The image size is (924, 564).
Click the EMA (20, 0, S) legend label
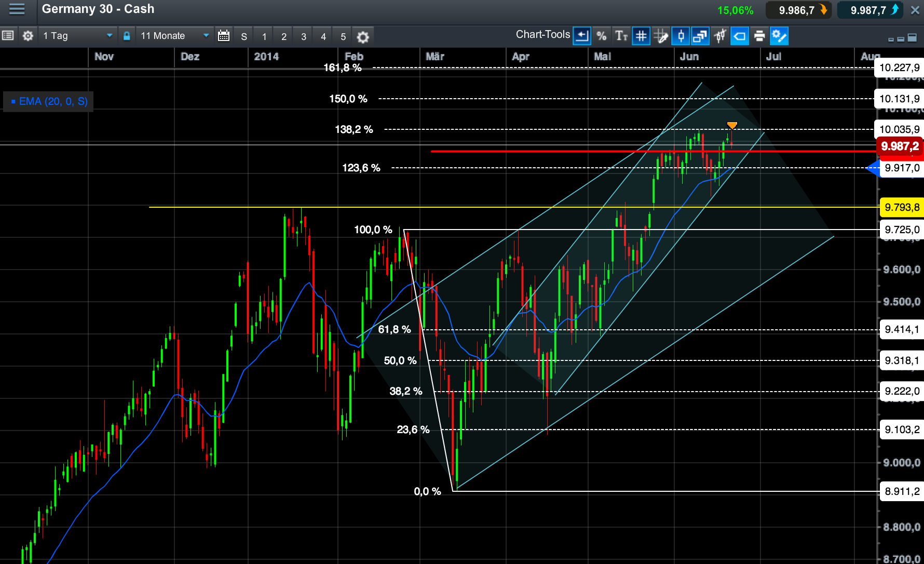point(48,101)
